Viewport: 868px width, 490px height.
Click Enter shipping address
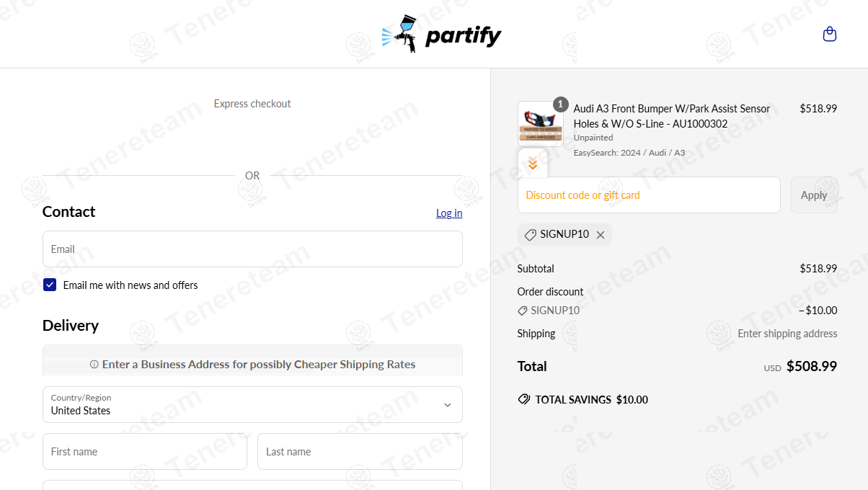tap(787, 333)
